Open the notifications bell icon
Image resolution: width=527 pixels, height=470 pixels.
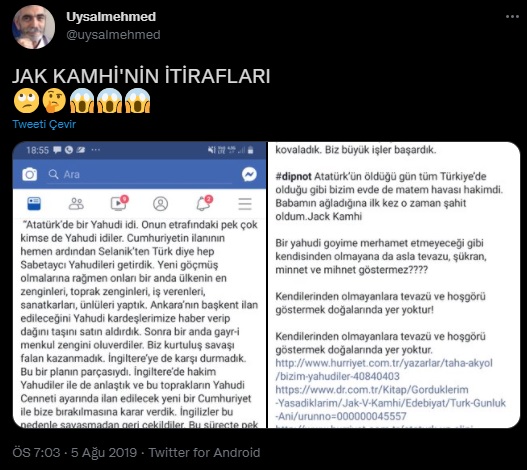point(204,203)
